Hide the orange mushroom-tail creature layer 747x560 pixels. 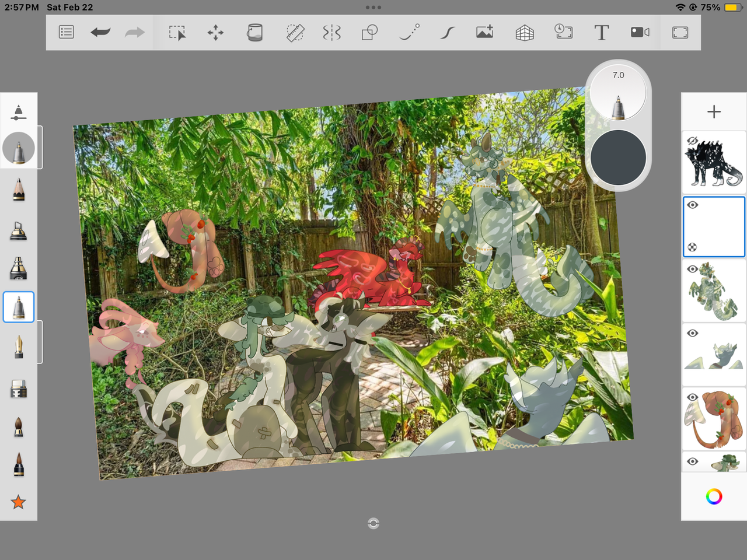click(693, 397)
